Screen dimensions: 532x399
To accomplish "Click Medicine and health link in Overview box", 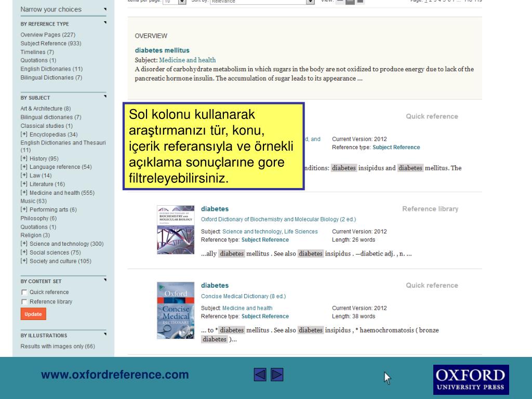I will (187, 60).
